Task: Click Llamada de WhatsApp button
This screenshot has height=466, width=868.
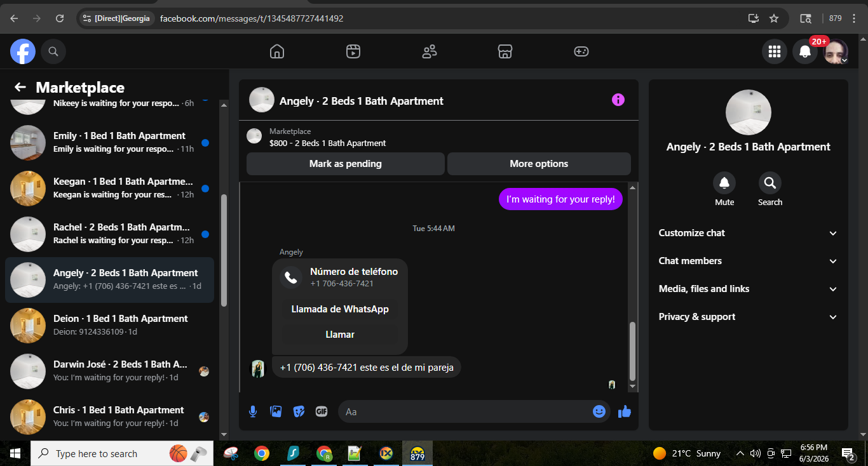Action: pos(340,309)
